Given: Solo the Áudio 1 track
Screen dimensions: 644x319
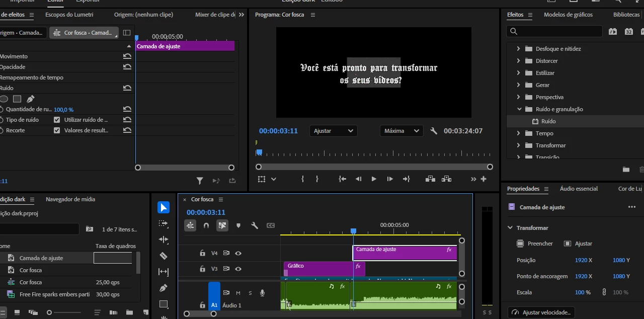Looking at the screenshot, I should 250,293.
